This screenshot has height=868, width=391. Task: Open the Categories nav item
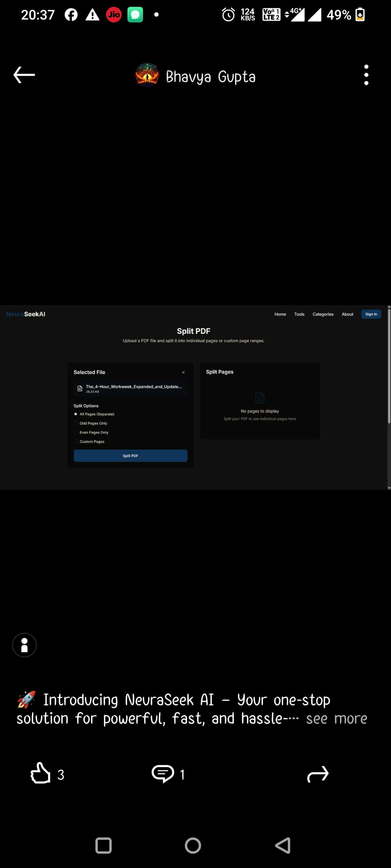pos(323,314)
